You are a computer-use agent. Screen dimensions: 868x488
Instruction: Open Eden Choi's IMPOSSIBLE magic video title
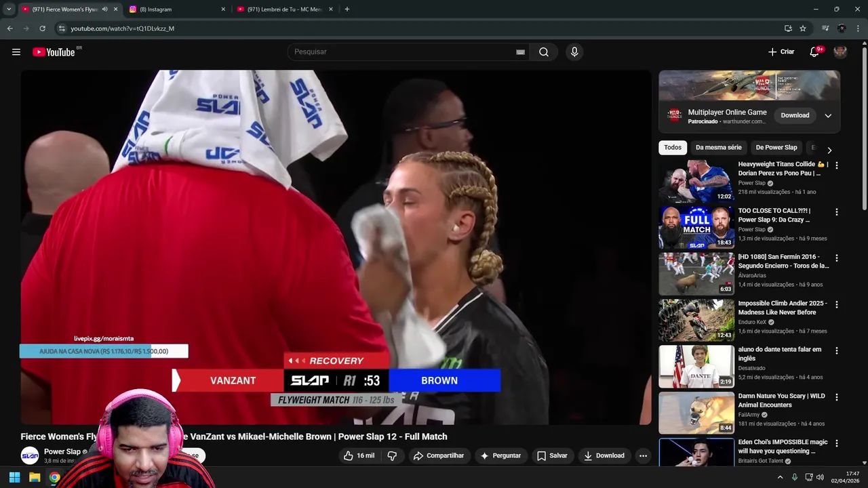point(783,447)
